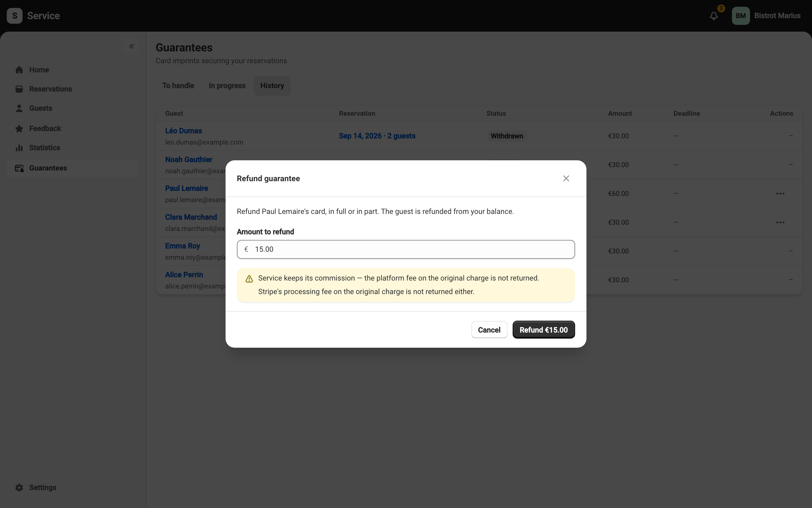Screen dimensions: 812x508
Task: Click the Refund guarantee dialog title
Action: (x=268, y=178)
